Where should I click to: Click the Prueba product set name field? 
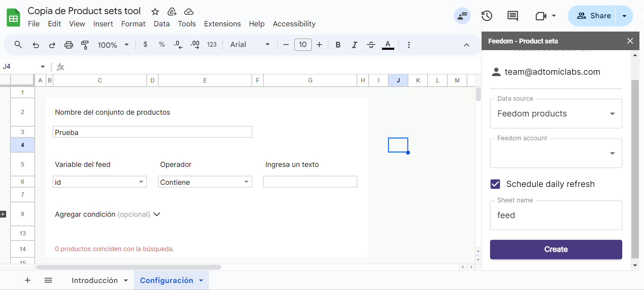pos(152,132)
